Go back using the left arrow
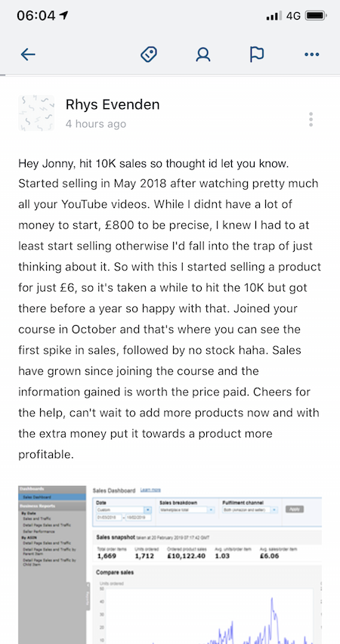The height and width of the screenshot is (644, 340). point(28,54)
